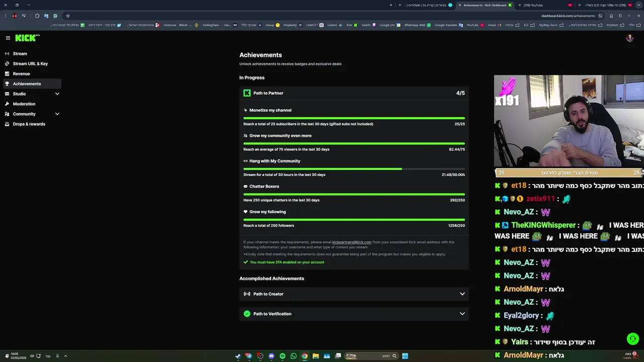Open Spotify from the taskbar

[x=282, y=356]
